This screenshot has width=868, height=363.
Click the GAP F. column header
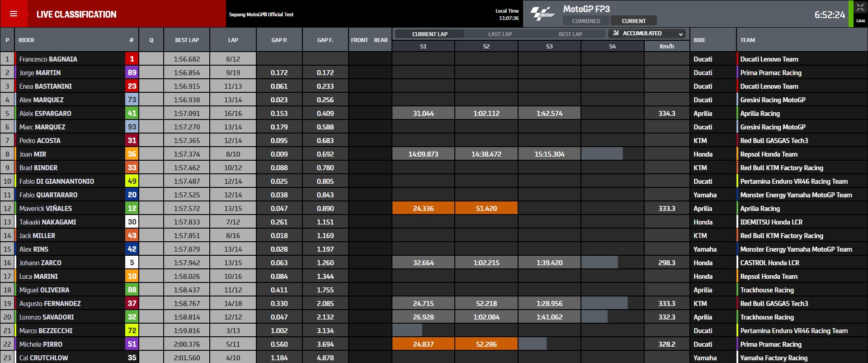click(x=325, y=40)
